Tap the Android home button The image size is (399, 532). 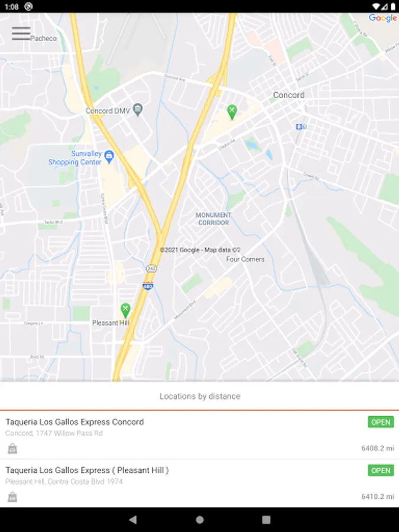pos(200,520)
